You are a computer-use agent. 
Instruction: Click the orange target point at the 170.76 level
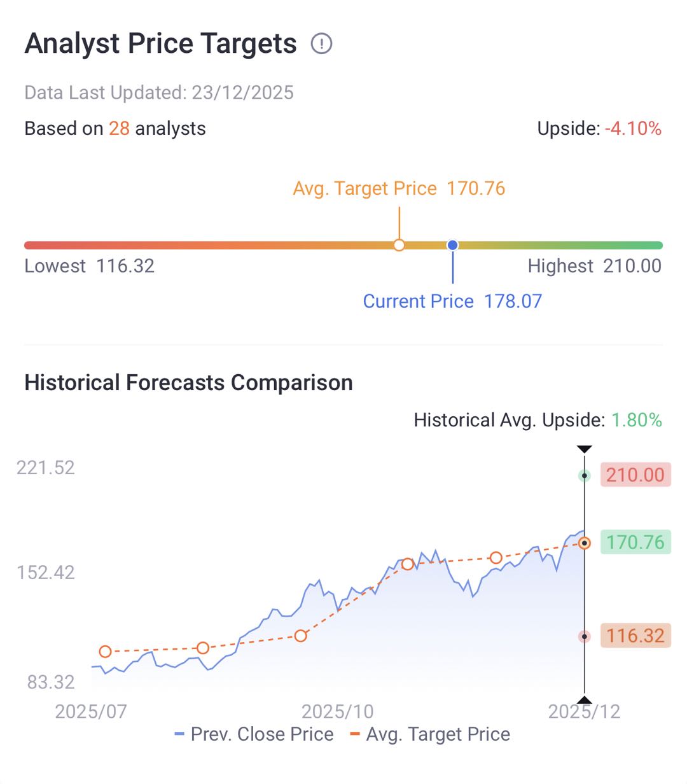tap(585, 543)
